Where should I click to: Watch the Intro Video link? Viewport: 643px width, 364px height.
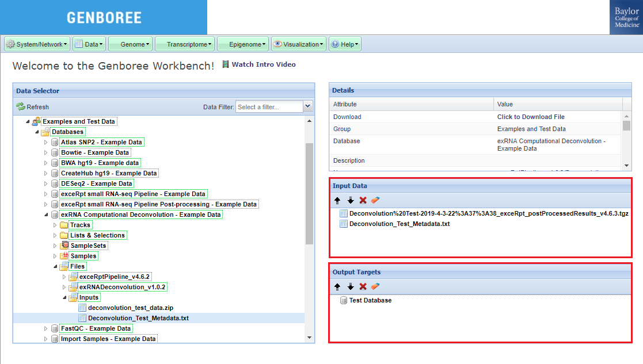pyautogui.click(x=263, y=64)
